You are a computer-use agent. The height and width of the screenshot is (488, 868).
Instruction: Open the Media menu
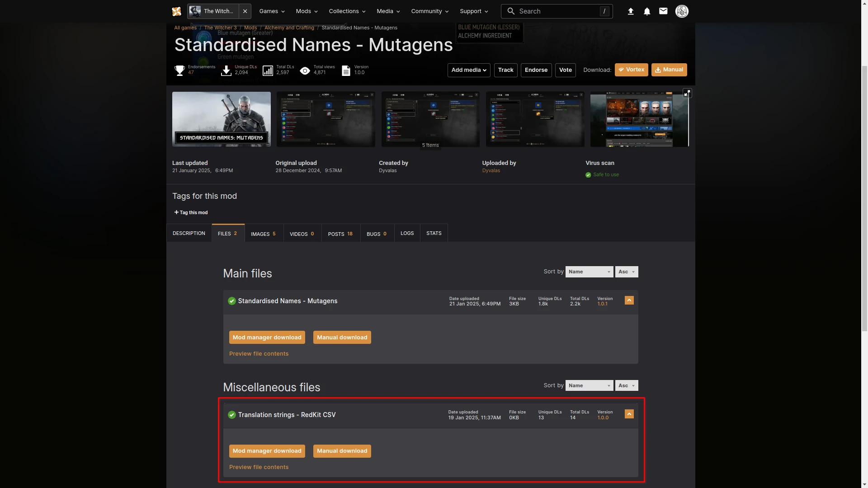coord(388,11)
